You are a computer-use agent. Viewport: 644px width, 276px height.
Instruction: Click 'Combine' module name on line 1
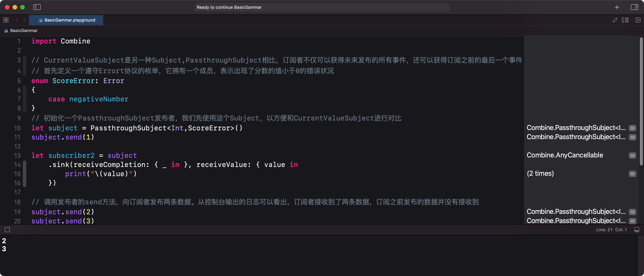75,41
